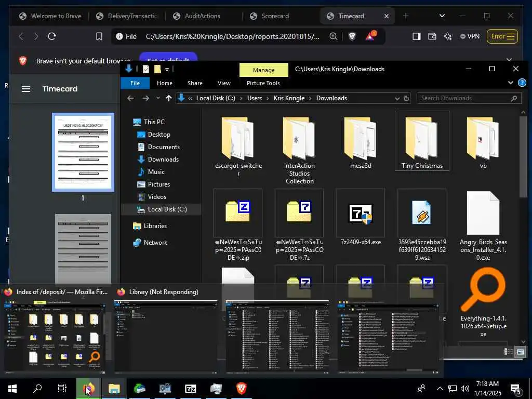
Task: Open the Picture Tools ribbon tab
Action: pos(263,83)
